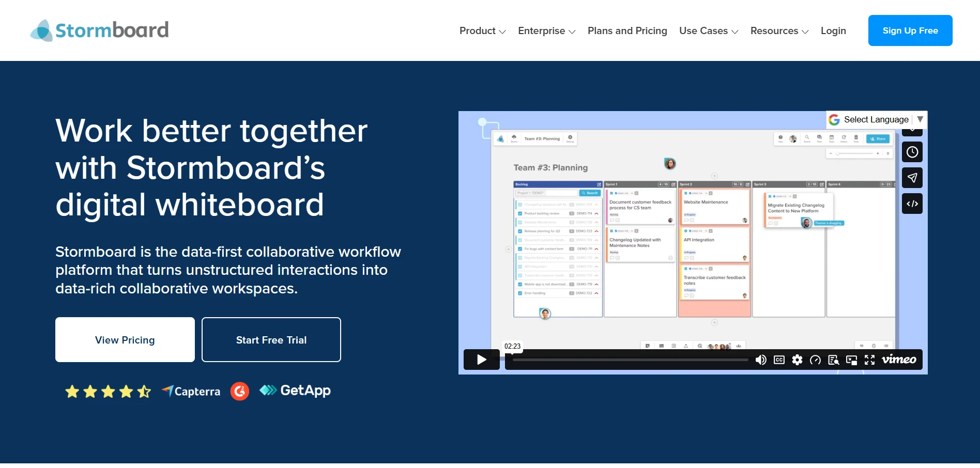Expand the Enterprise menu

[x=546, y=31]
